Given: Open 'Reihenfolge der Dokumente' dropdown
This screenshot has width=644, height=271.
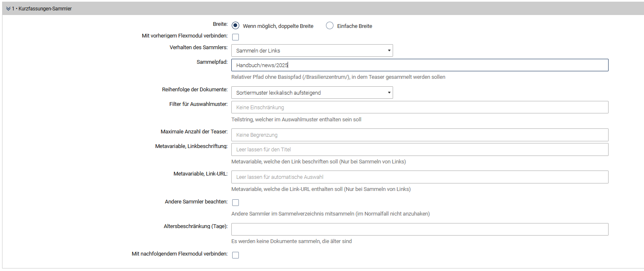Looking at the screenshot, I should 312,93.
